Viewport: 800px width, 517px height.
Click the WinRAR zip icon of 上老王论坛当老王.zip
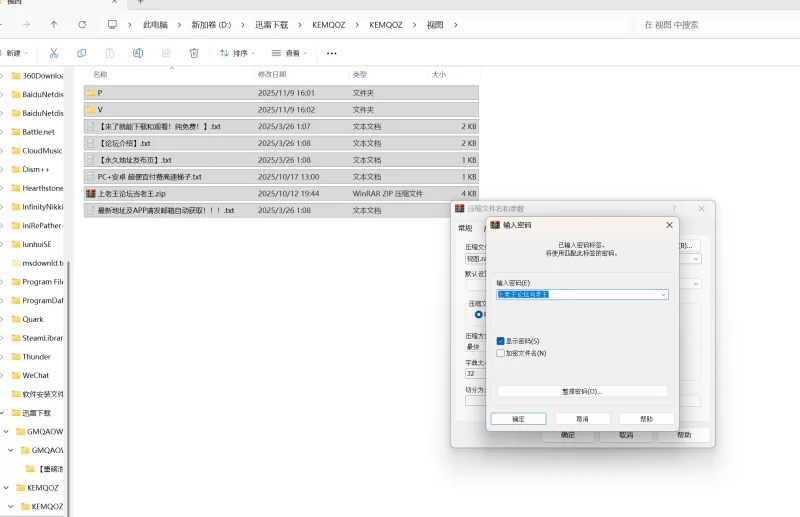(91, 193)
